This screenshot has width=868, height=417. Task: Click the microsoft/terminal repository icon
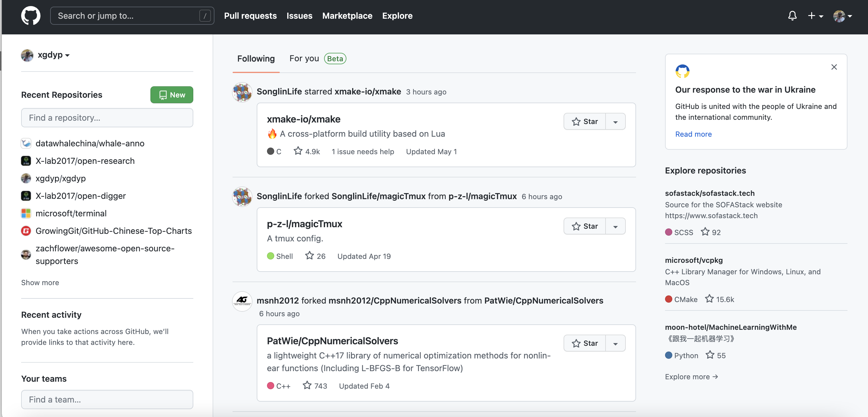pyautogui.click(x=26, y=213)
